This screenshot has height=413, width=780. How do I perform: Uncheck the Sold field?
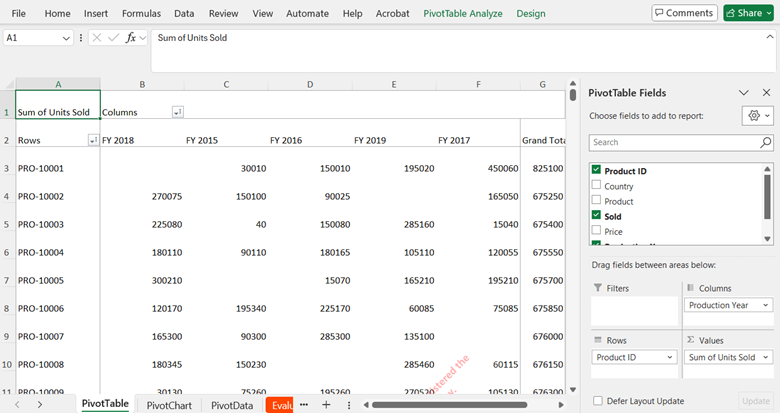coord(596,215)
